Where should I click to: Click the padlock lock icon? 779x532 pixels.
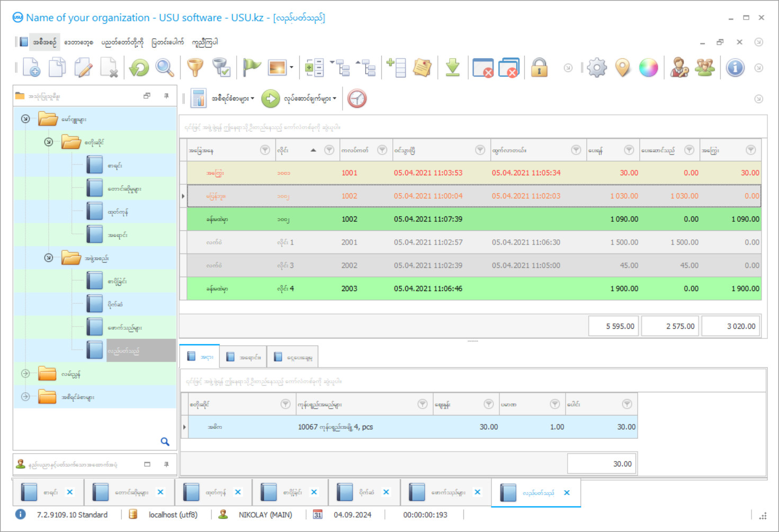pyautogui.click(x=539, y=68)
